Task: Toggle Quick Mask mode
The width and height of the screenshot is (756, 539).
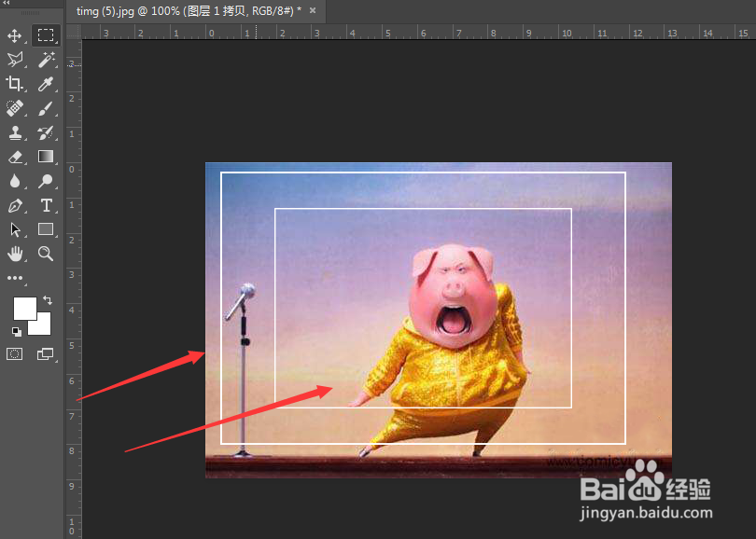Action: pos(14,354)
